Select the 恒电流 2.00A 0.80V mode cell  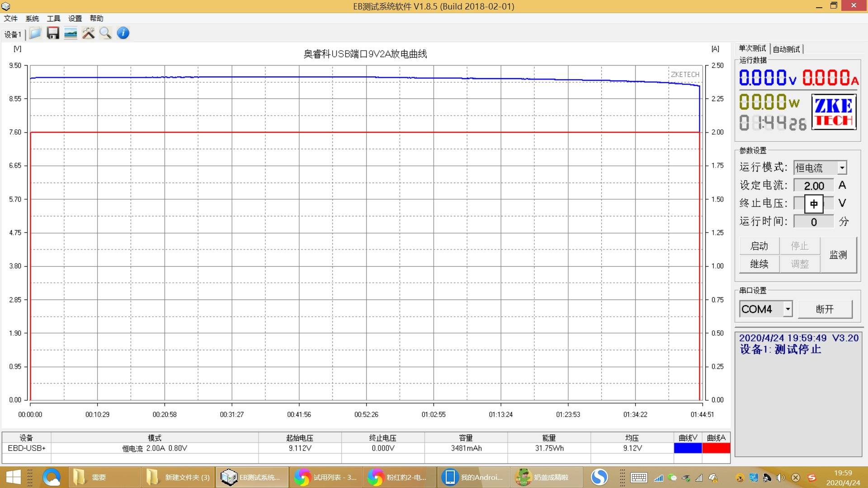155,448
